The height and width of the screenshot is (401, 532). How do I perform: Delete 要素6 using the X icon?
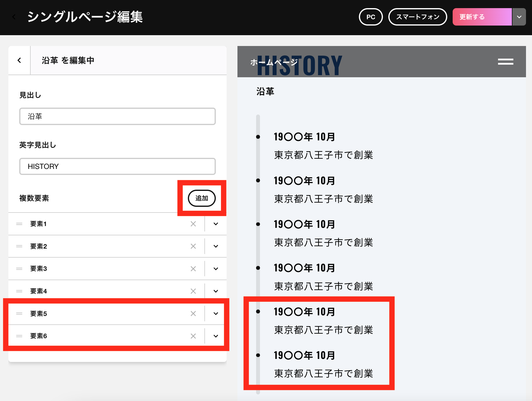193,336
